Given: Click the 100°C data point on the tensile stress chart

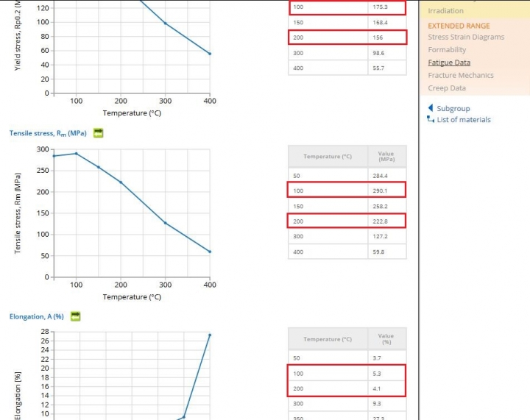Looking at the screenshot, I should [x=76, y=154].
